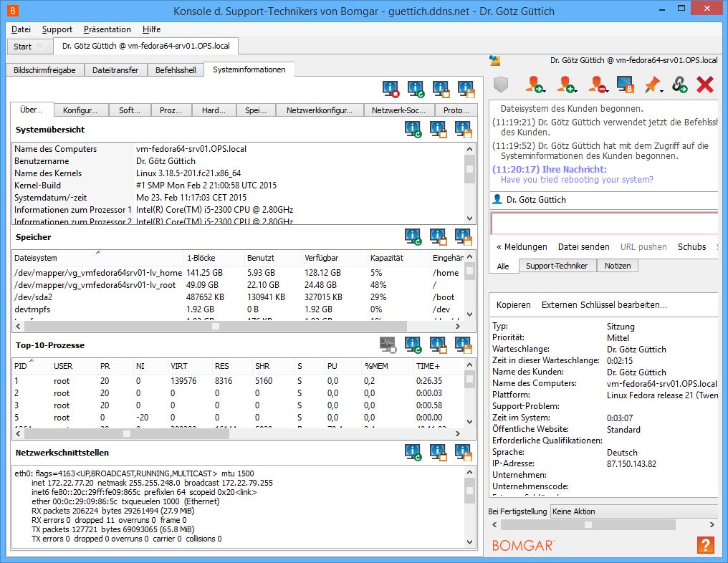Save the Netzwerkschnittstellen information to file

[464, 453]
